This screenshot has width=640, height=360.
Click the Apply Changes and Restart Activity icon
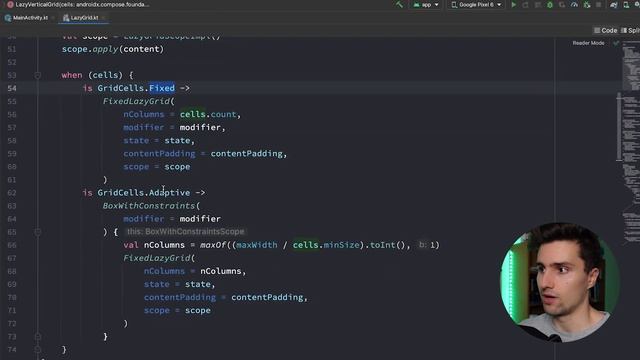[525, 5]
